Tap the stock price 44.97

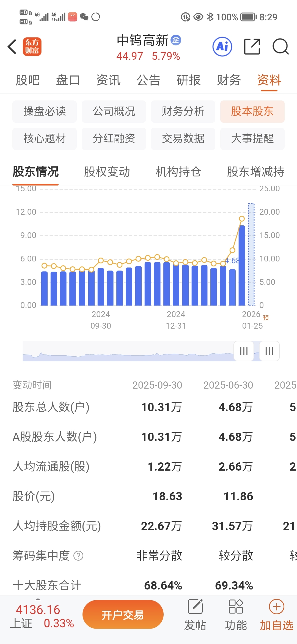click(130, 56)
